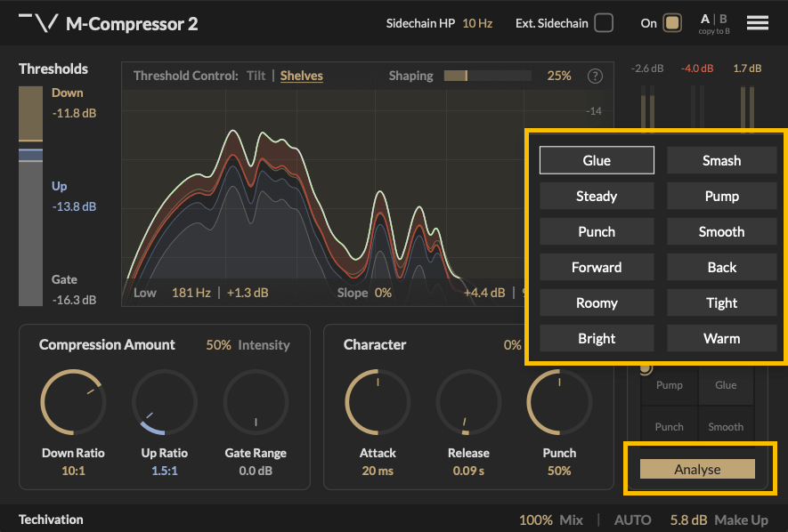
Task: Click the 20 ms Attack value
Action: (x=378, y=471)
